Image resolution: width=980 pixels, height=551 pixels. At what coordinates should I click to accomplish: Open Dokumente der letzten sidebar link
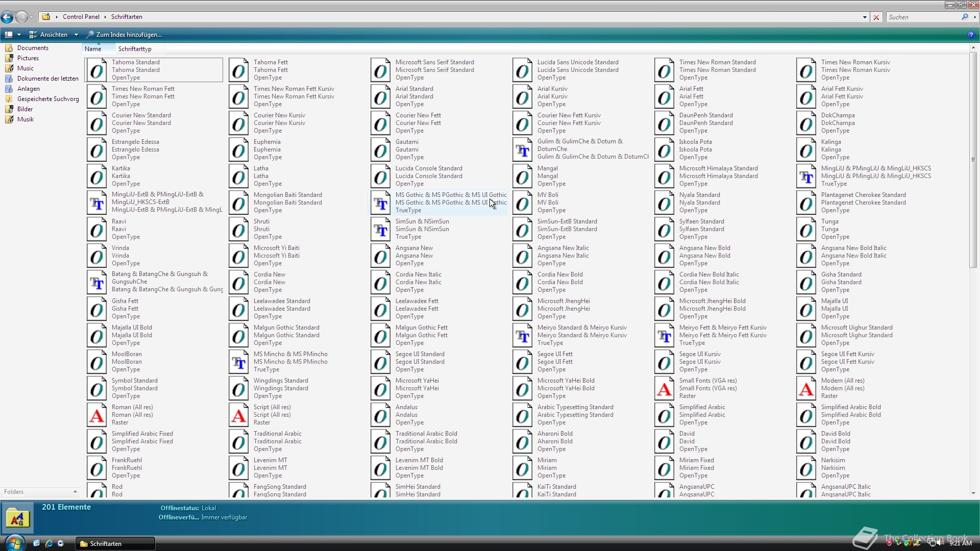(47, 79)
